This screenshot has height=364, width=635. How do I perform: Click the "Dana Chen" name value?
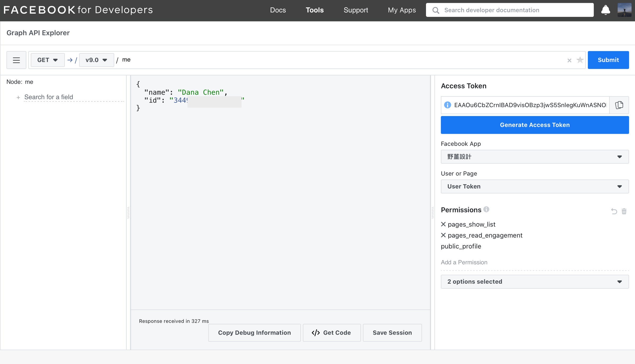point(201,92)
